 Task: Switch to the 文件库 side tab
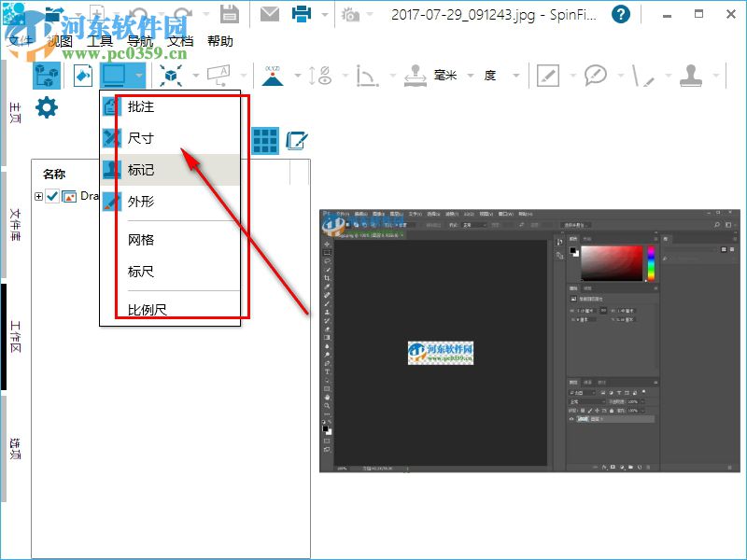[15, 224]
